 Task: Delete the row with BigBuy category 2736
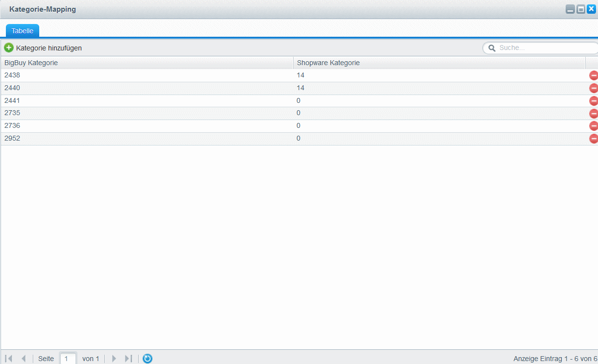tap(593, 126)
